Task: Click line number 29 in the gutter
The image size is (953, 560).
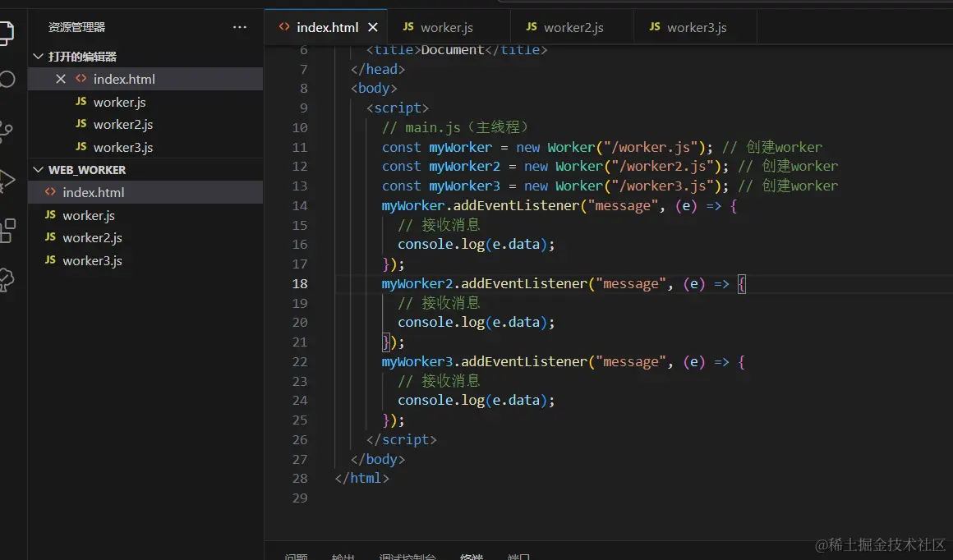Action: coord(300,498)
